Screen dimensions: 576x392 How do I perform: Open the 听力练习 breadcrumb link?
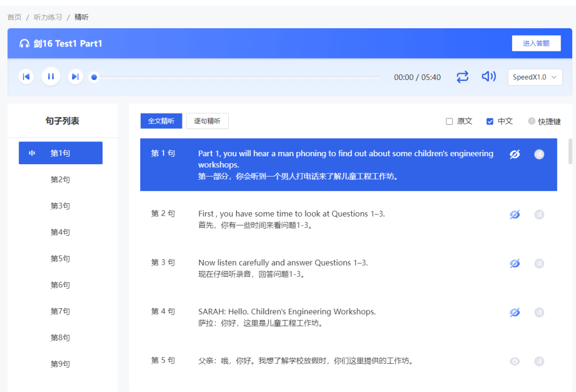click(x=48, y=17)
